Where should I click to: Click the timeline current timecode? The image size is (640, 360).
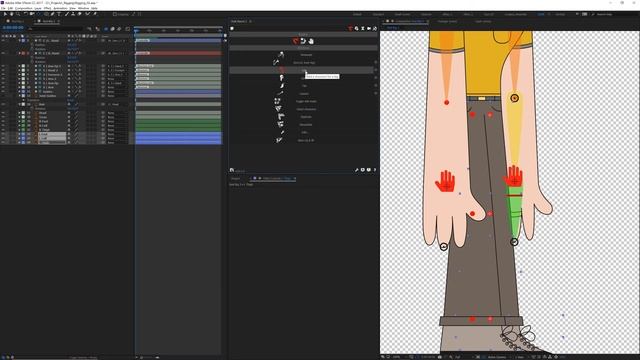point(13,28)
